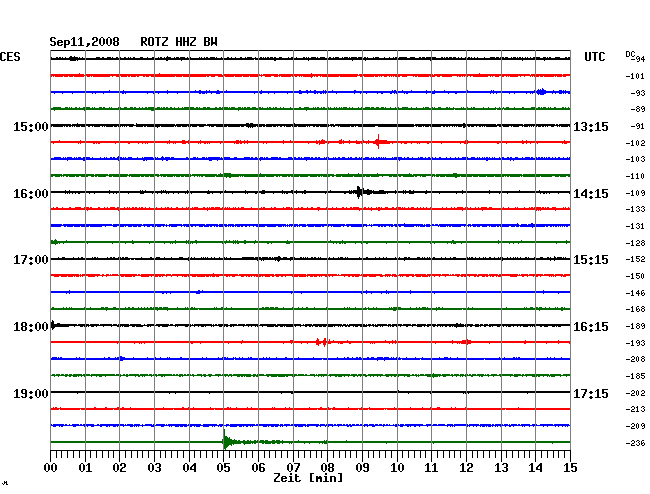Click the Zeit [min] axis title
Image resolution: width=650 pixels, height=494 pixels.
pos(308,478)
